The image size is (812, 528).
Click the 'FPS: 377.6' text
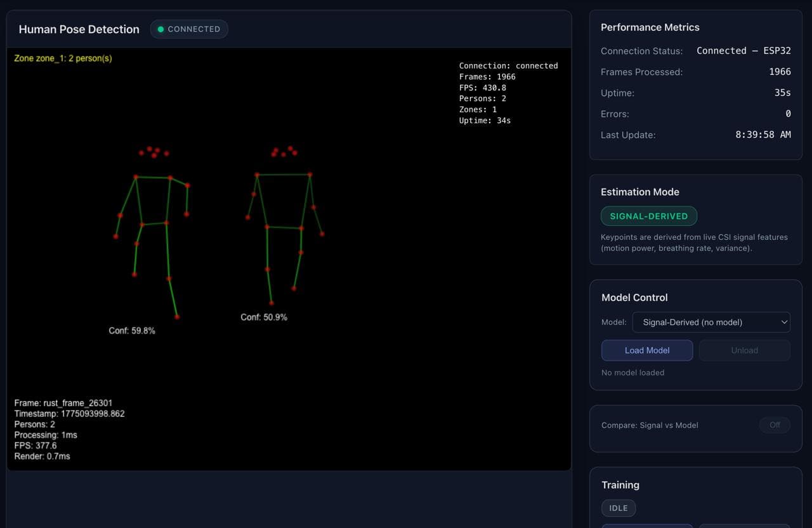point(36,445)
